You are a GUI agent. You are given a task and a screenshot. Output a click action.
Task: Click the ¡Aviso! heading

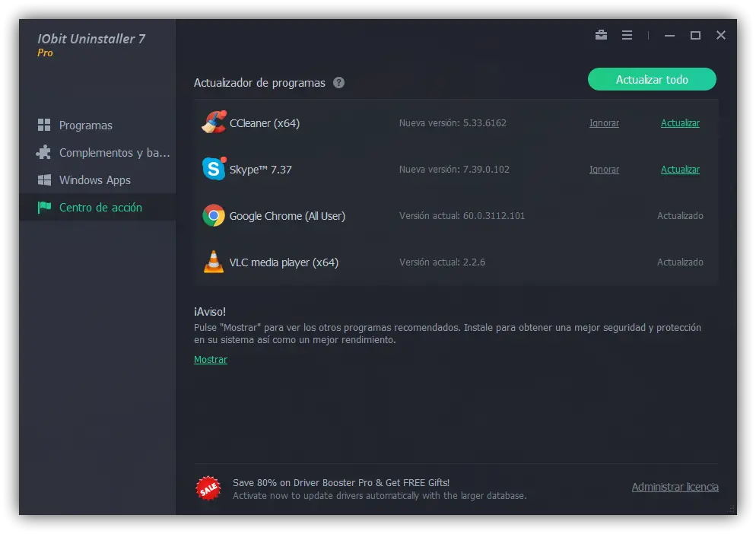click(210, 312)
